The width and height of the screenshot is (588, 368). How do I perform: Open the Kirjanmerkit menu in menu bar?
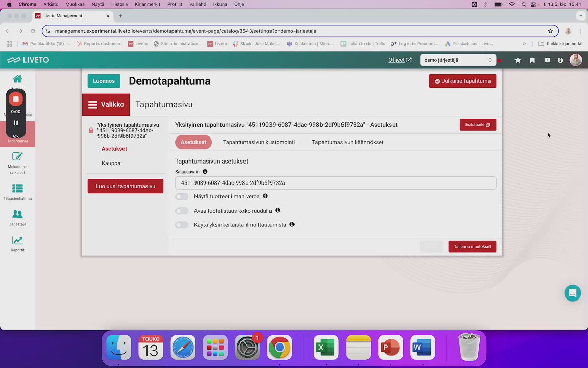(148, 4)
